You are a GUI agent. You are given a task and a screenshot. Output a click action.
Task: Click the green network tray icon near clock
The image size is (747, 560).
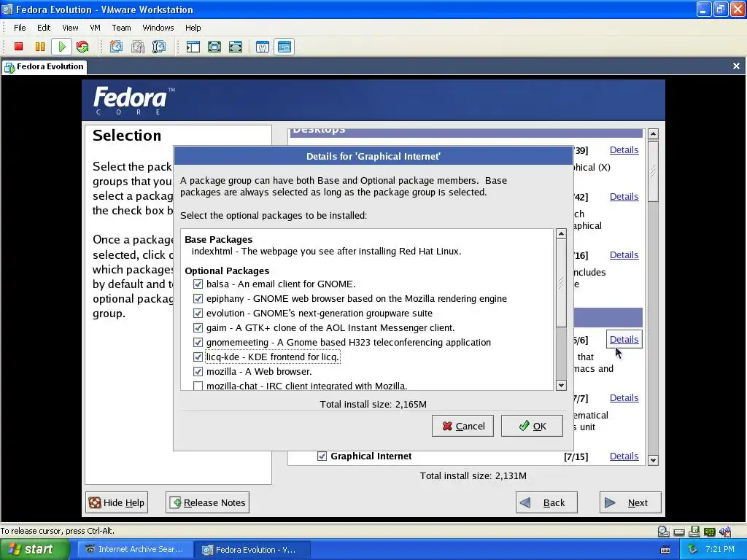(693, 550)
